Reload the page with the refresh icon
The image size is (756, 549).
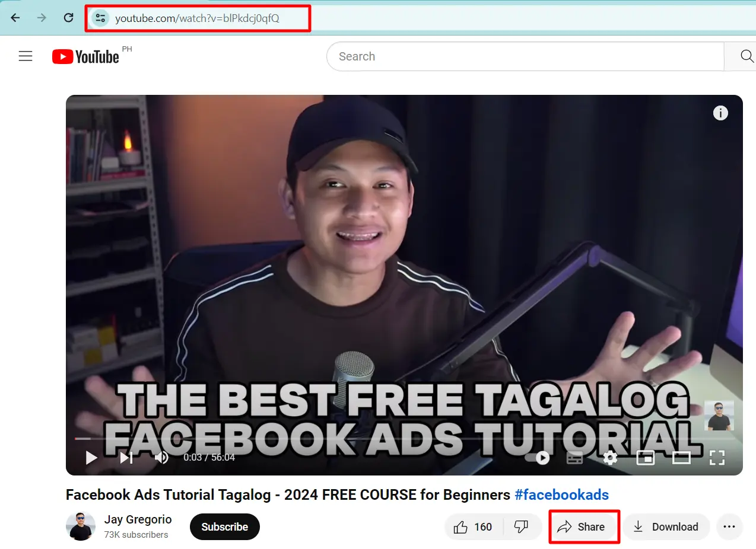[x=69, y=18]
